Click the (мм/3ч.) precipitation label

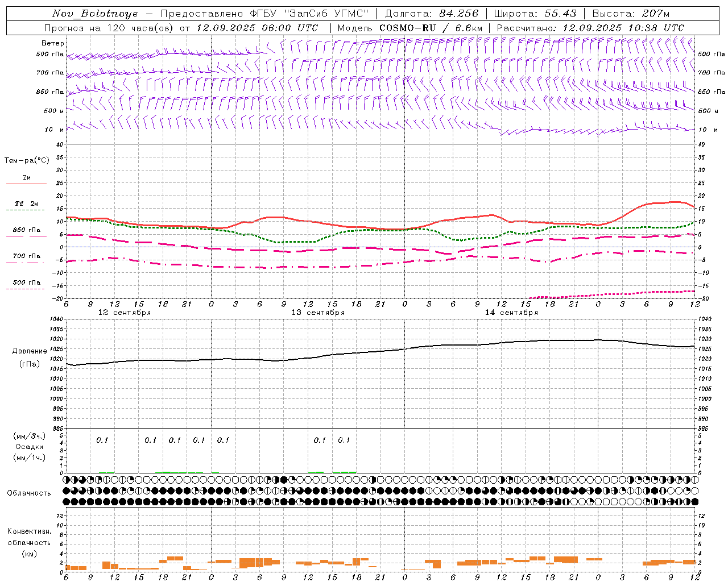[x=30, y=436]
